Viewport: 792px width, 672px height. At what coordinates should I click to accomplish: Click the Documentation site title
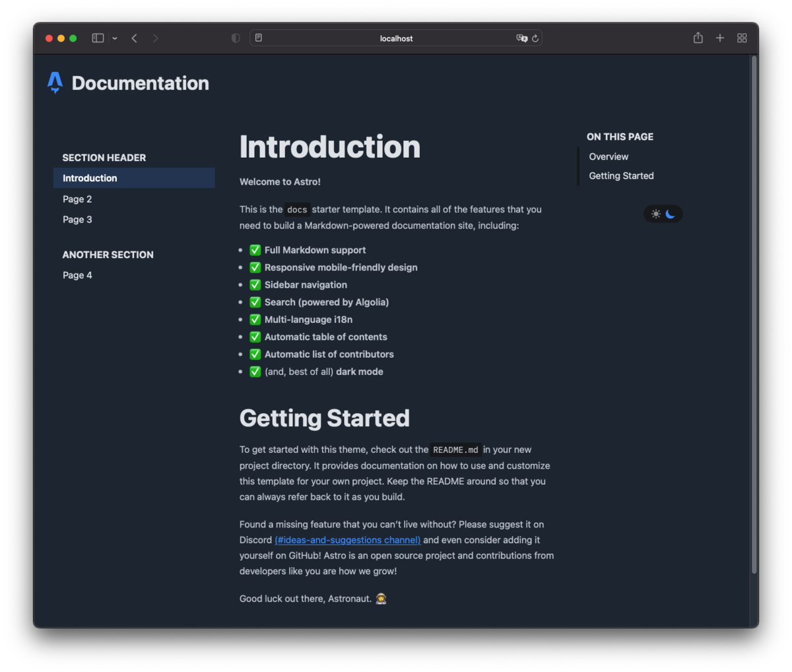point(140,83)
